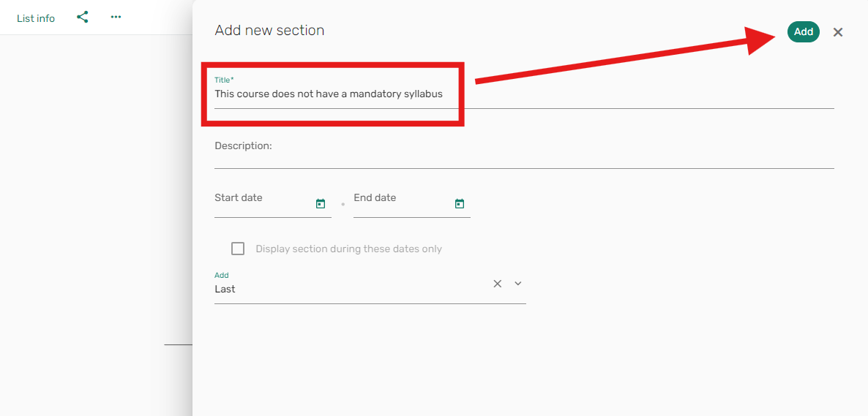
Task: Click the green Add button
Action: click(x=804, y=32)
